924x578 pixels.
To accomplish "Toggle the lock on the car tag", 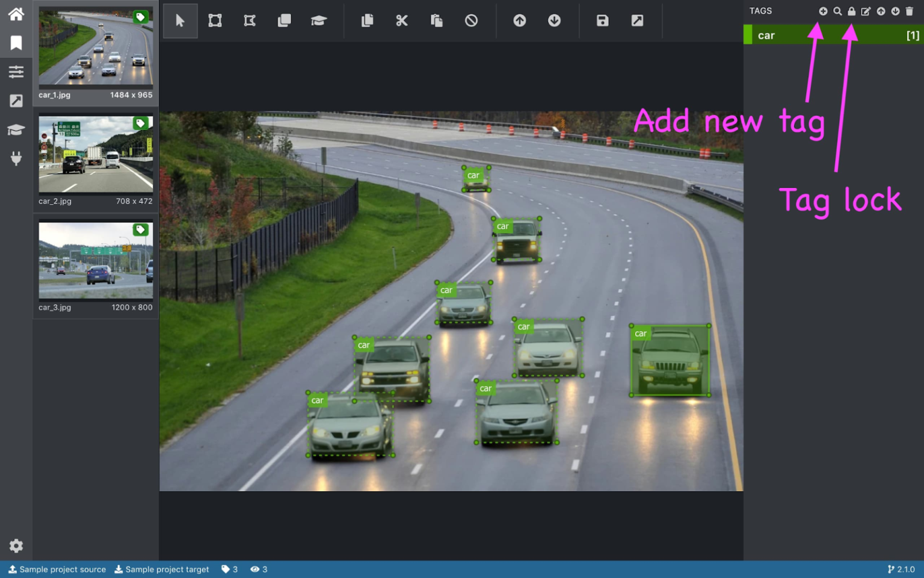I will [851, 11].
